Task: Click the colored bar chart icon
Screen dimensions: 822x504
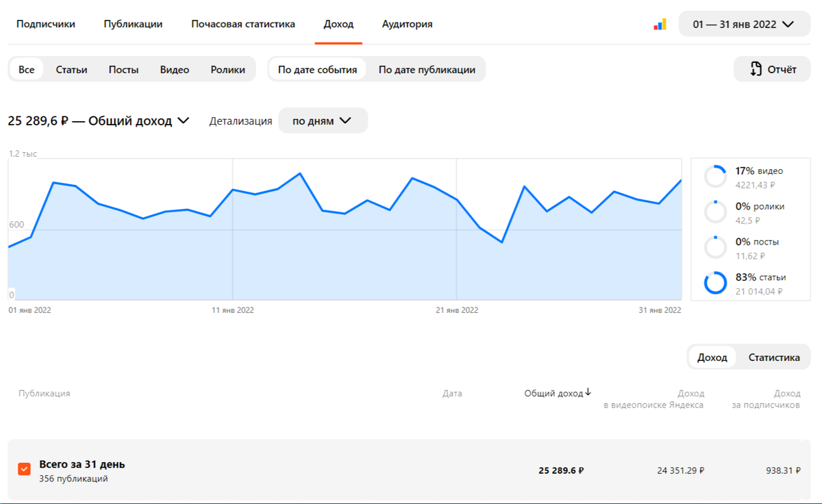Action: [660, 24]
